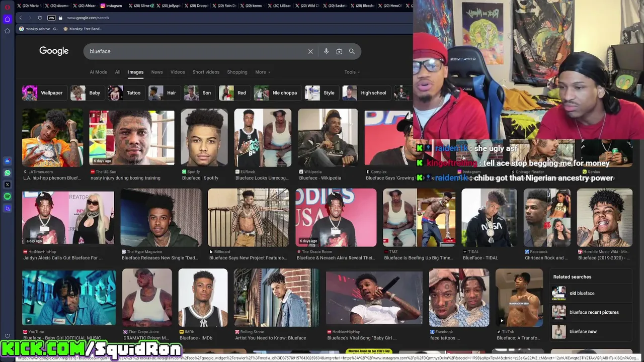Focus the address bar showing www.google.com/search

(88, 18)
